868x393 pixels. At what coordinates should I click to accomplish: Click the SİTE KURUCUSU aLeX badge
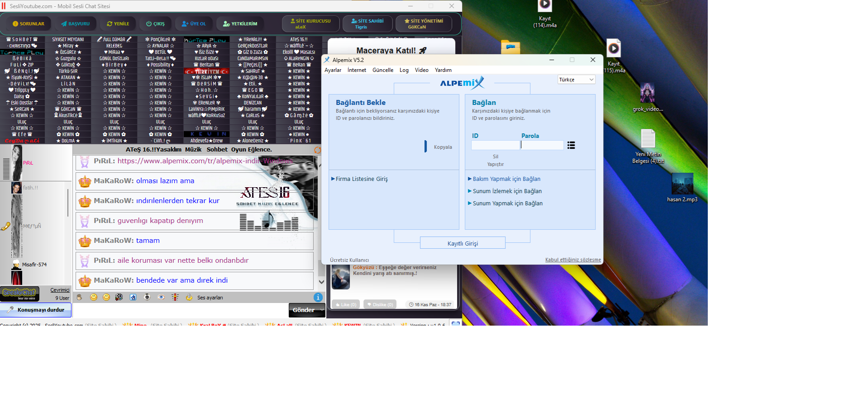coord(310,24)
